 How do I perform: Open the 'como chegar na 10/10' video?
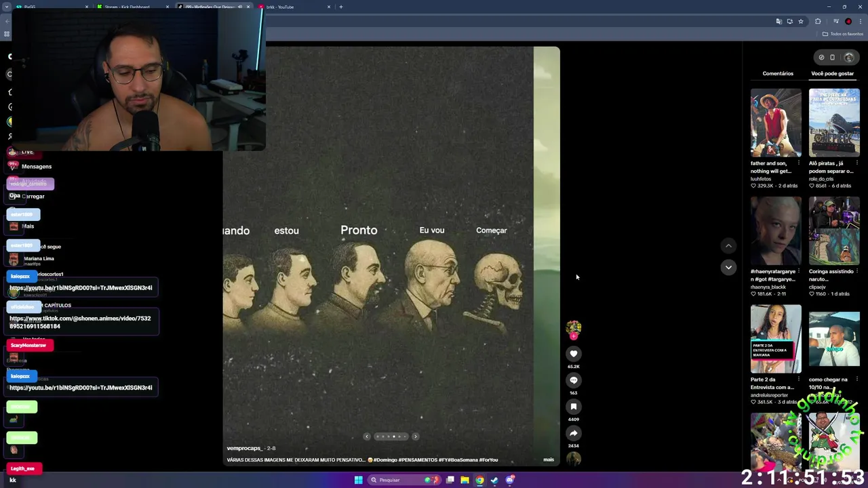(x=834, y=339)
